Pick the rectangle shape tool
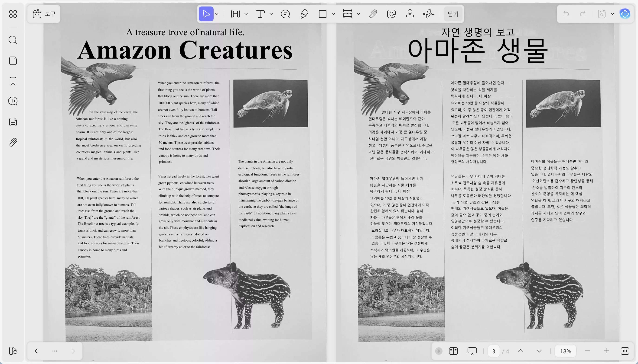638x364 pixels. pyautogui.click(x=322, y=14)
